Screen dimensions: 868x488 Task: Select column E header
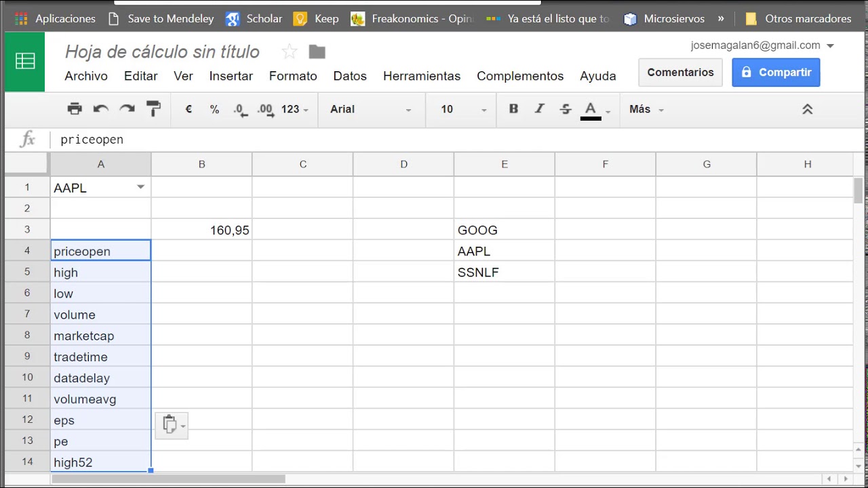click(505, 164)
